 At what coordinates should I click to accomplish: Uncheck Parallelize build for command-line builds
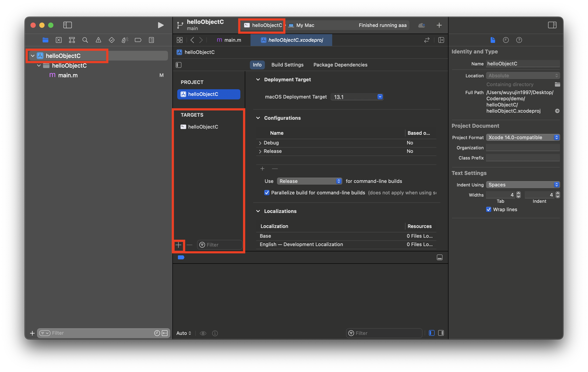coord(267,193)
